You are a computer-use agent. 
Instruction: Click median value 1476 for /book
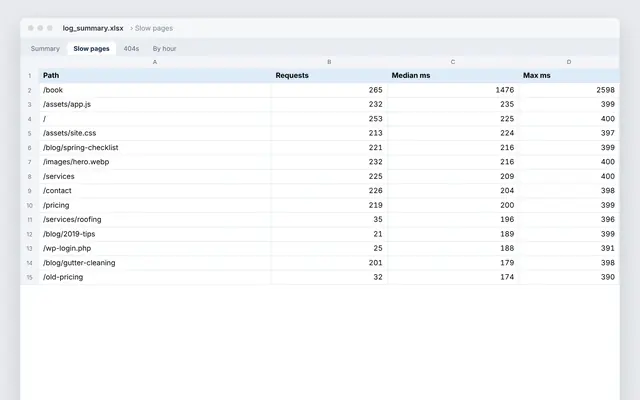coord(453,90)
